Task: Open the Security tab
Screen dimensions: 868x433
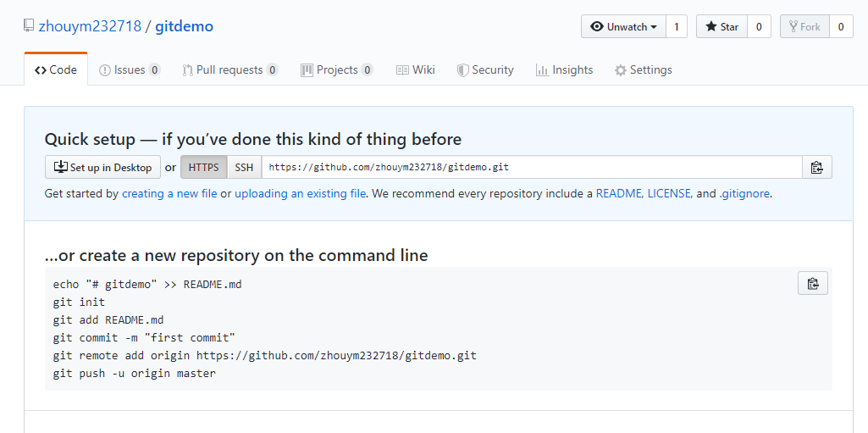Action: (x=485, y=69)
